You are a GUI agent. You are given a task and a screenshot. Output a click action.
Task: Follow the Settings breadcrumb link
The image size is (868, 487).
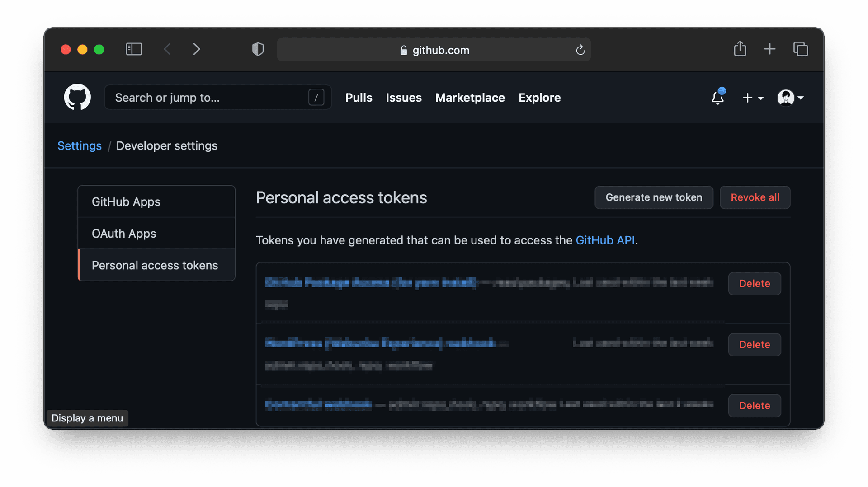click(x=80, y=145)
